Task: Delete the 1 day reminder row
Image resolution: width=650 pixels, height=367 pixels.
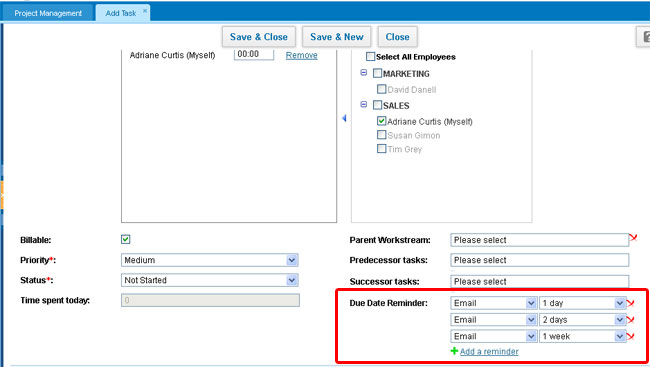Action: pos(631,304)
